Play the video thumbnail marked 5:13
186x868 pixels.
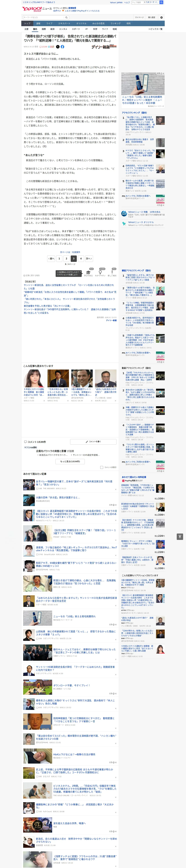click(160, 393)
